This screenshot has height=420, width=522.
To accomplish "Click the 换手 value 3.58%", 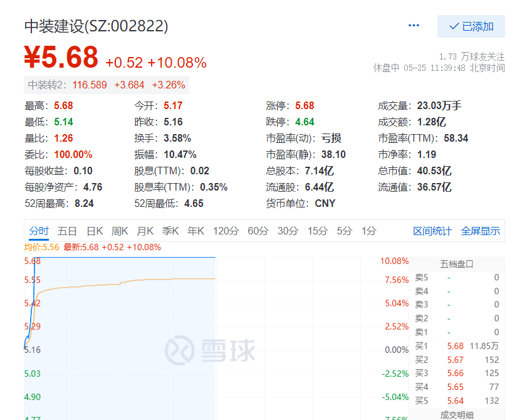I will [177, 138].
